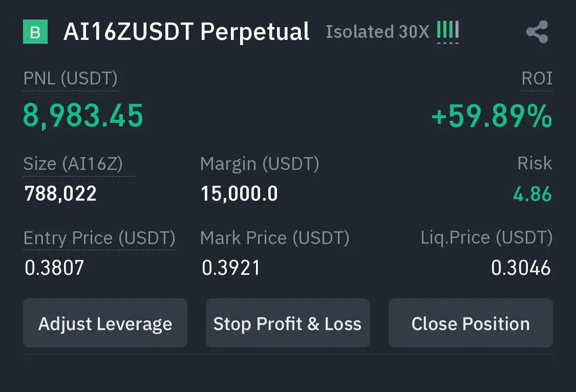The image size is (576, 392).
Task: Tap the 0.3807 entry price value
Action: click(54, 268)
